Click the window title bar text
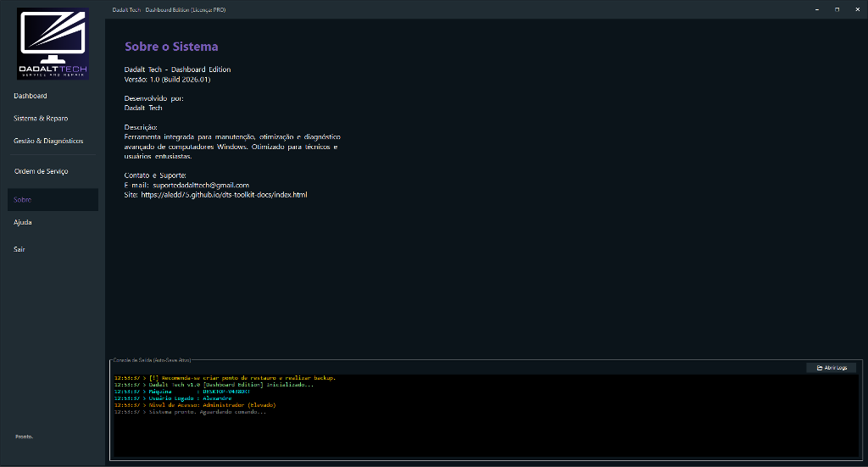 coord(169,9)
